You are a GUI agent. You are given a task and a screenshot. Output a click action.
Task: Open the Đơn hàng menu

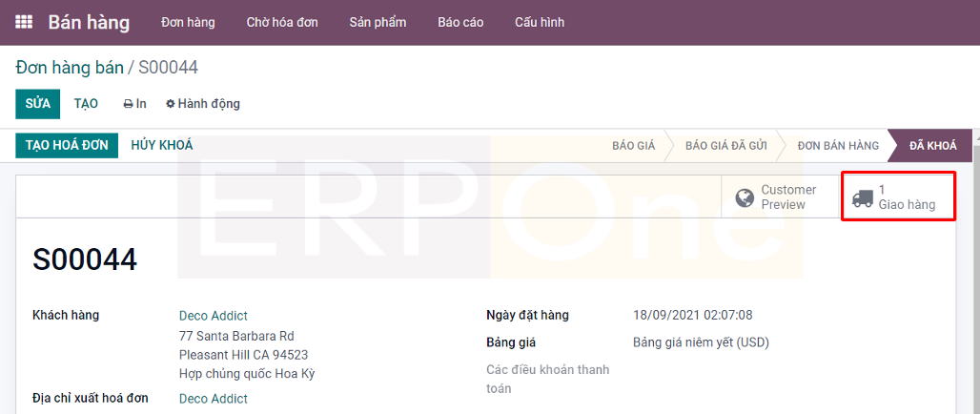point(188,23)
